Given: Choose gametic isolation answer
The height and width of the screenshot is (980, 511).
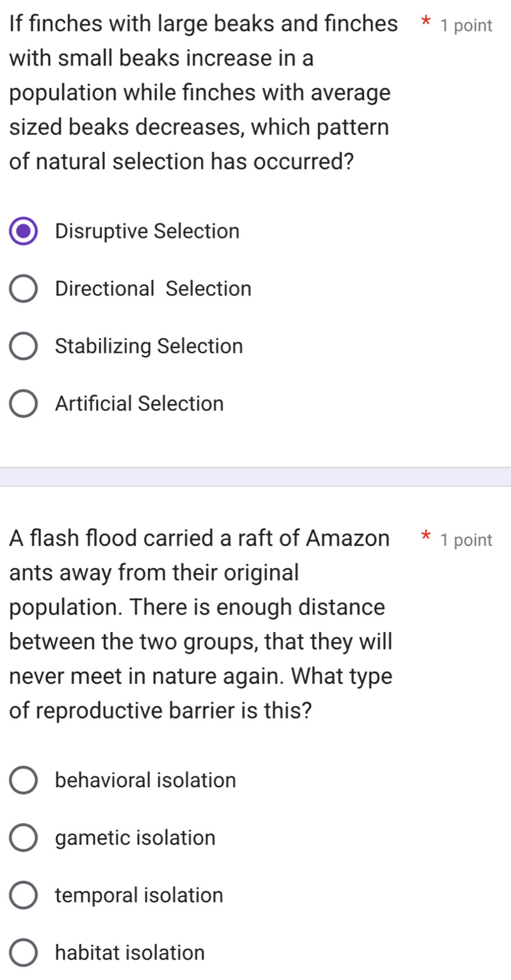Looking at the screenshot, I should coord(23,838).
